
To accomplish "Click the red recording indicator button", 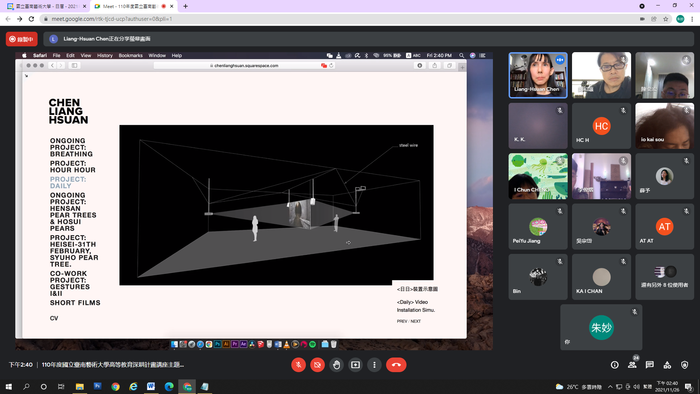I will [21, 39].
